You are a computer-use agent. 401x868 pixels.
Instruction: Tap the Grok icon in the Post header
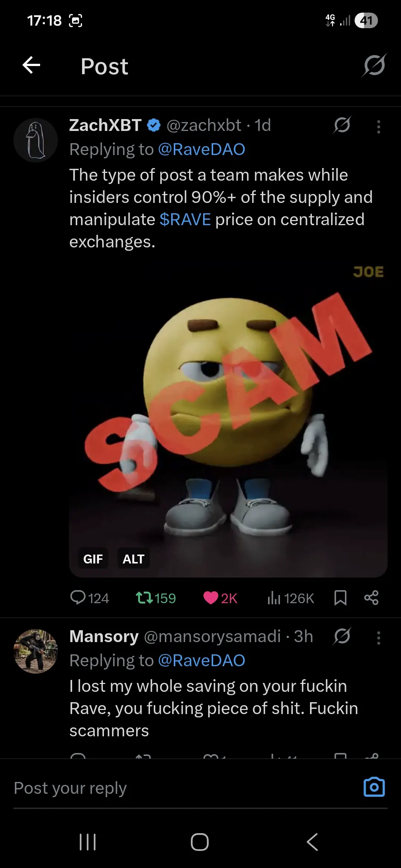[x=374, y=65]
